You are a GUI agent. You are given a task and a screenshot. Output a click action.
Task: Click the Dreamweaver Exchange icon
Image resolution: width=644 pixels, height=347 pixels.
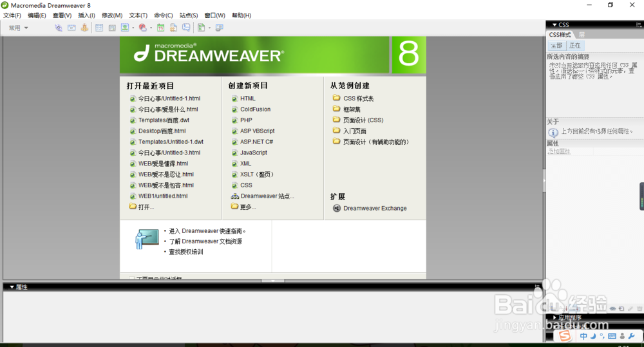coord(336,208)
